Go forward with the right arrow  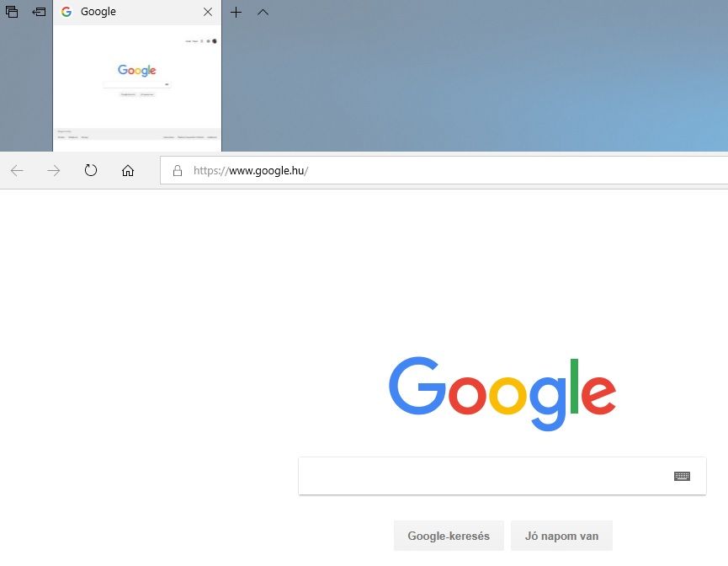pyautogui.click(x=54, y=170)
